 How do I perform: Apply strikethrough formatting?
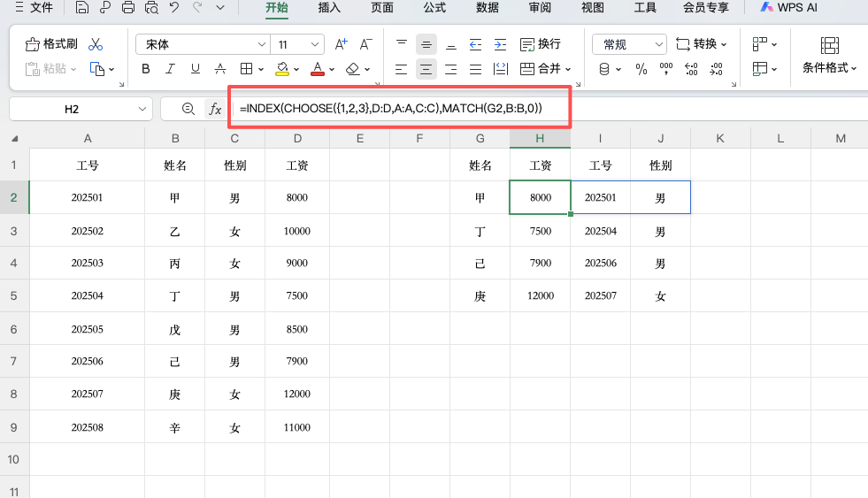point(220,69)
